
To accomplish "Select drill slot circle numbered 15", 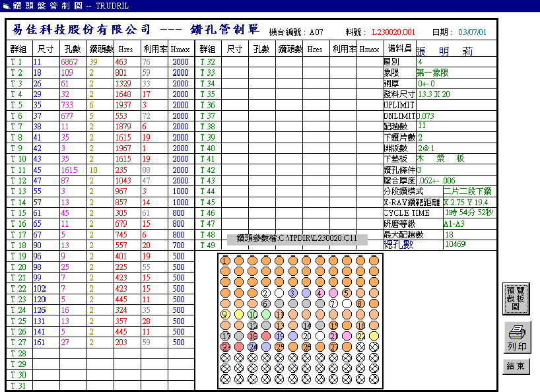I will click(333, 325).
